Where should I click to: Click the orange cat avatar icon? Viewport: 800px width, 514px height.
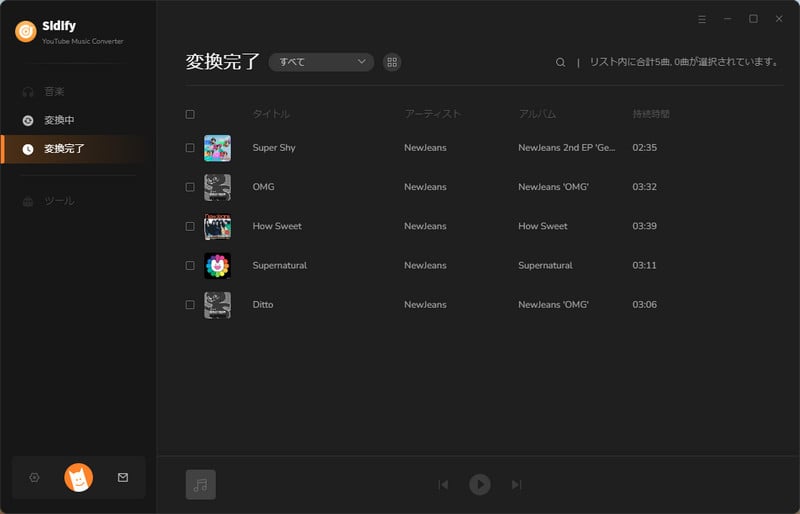pos(79,478)
